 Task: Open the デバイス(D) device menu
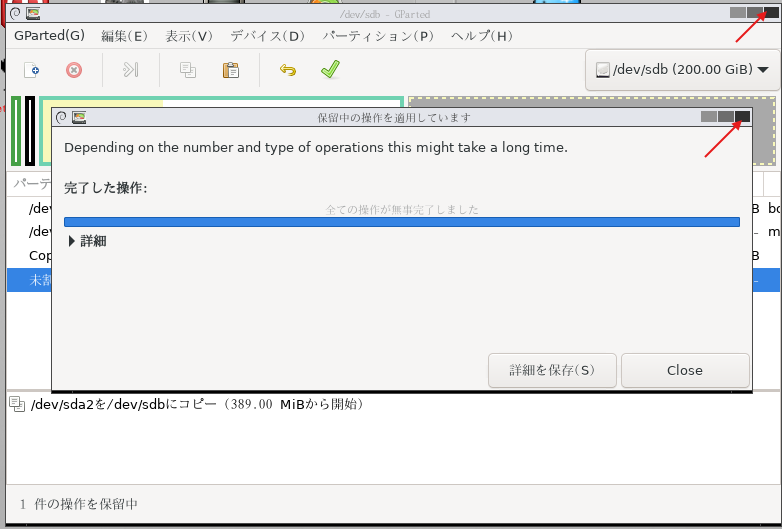click(x=267, y=36)
